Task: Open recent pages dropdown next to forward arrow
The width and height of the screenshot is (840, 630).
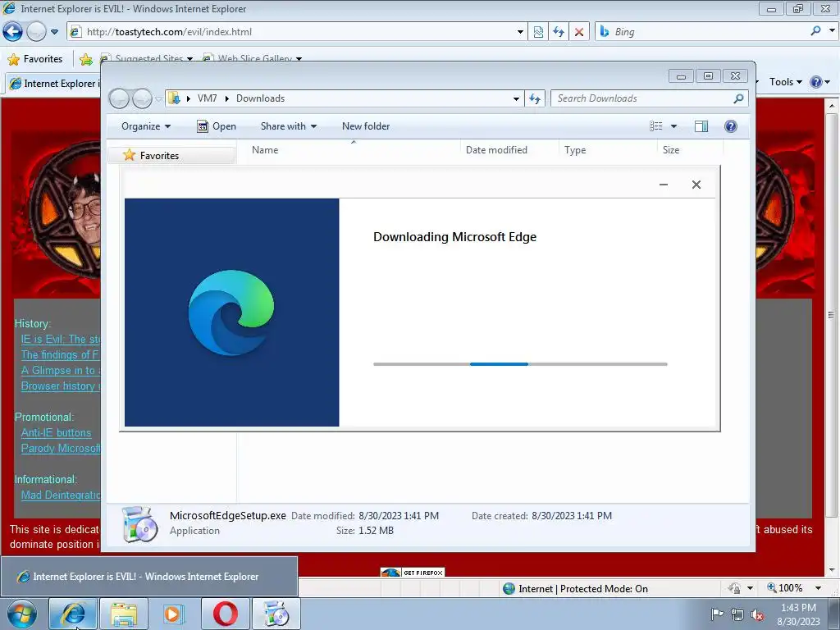Action: click(x=54, y=32)
